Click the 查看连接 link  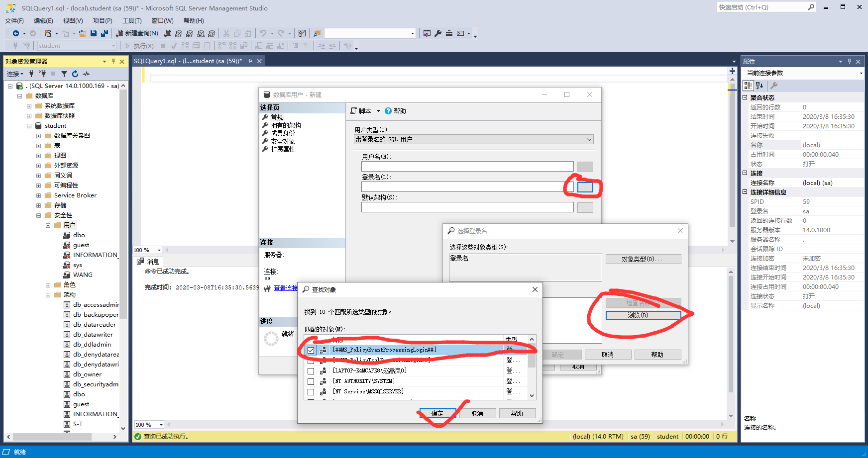click(286, 288)
